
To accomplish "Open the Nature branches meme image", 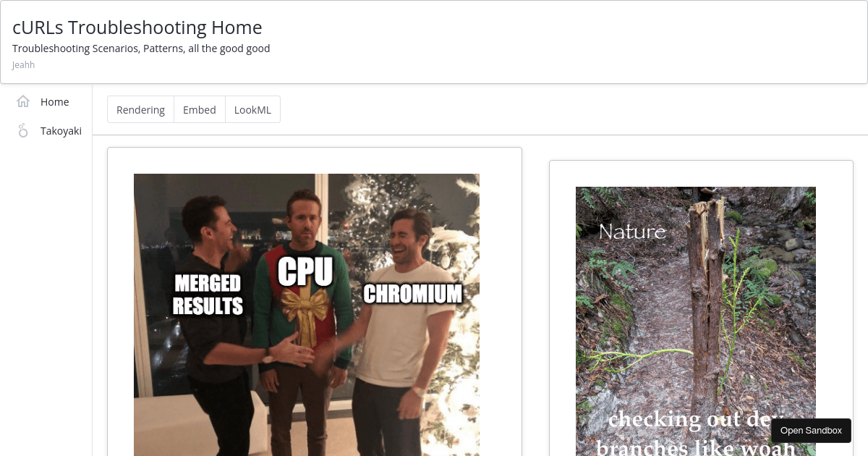I will point(696,321).
